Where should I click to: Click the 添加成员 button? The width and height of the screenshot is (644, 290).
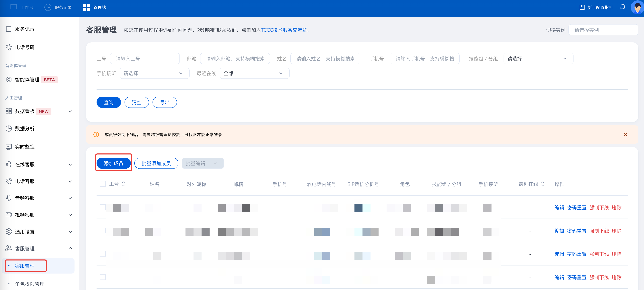114,163
